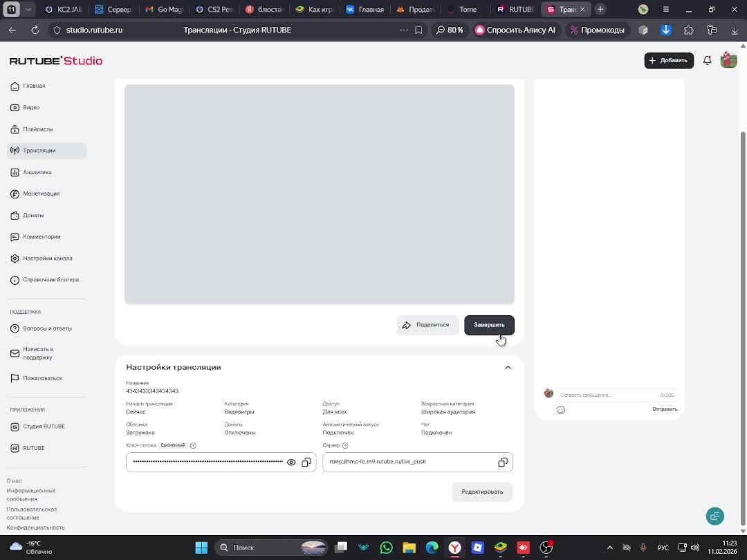Open the emoji picker in chat
The width and height of the screenshot is (747, 560).
(561, 410)
